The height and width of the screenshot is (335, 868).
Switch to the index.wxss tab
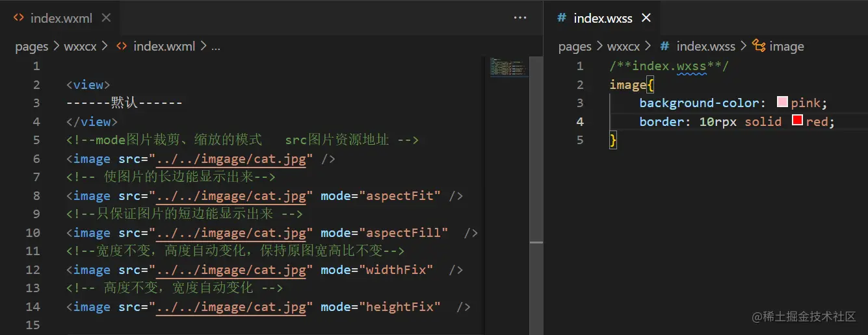tap(603, 18)
